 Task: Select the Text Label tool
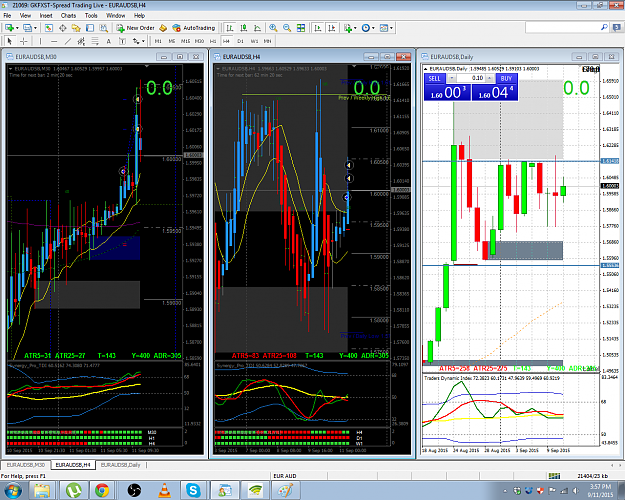click(122, 41)
